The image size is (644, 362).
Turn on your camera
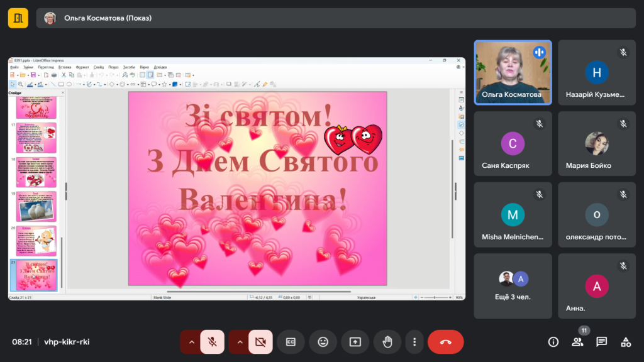(260, 342)
